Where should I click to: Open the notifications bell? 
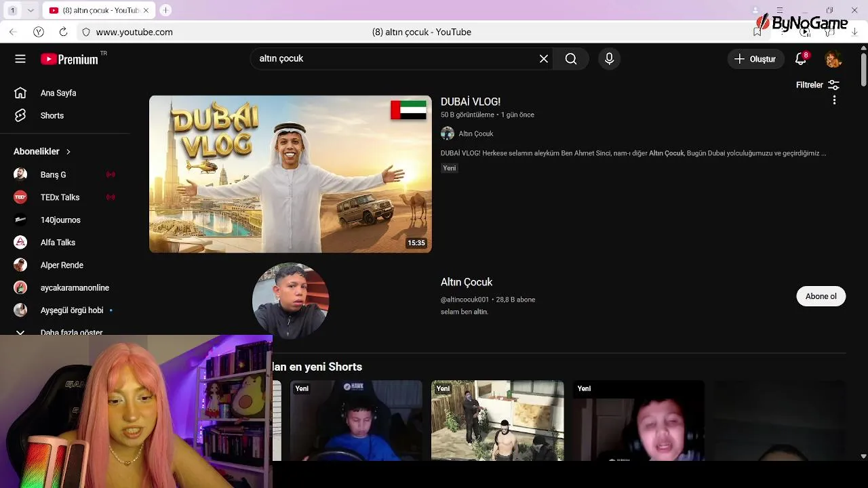pos(801,59)
